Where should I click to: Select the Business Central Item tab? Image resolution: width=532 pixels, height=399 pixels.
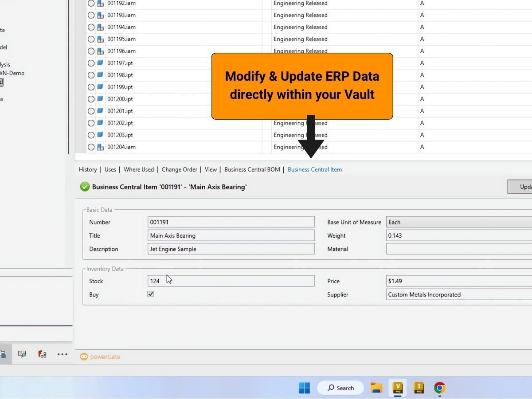[315, 169]
